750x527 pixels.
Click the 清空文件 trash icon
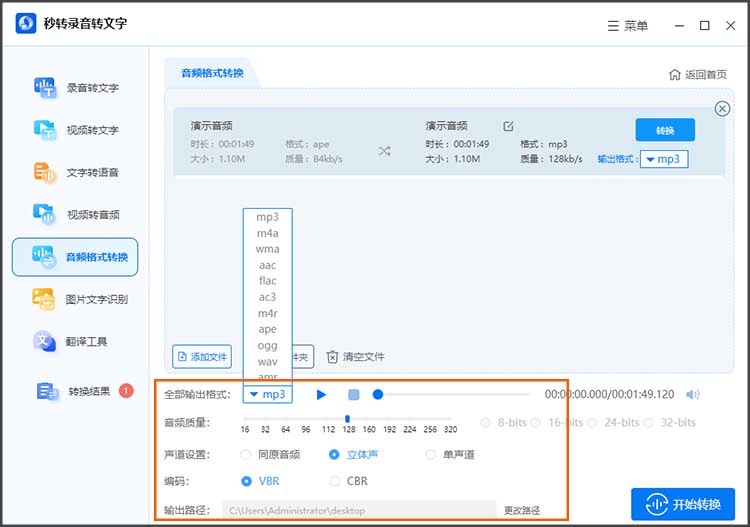coord(333,357)
